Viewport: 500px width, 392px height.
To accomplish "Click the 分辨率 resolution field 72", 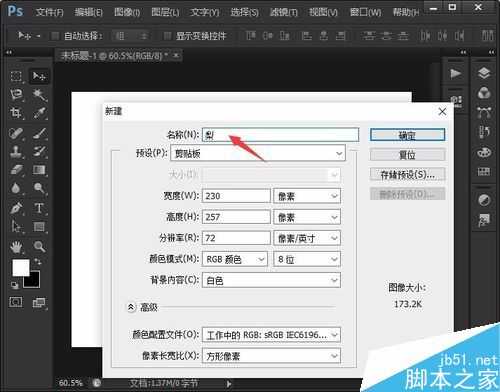I will tap(236, 238).
